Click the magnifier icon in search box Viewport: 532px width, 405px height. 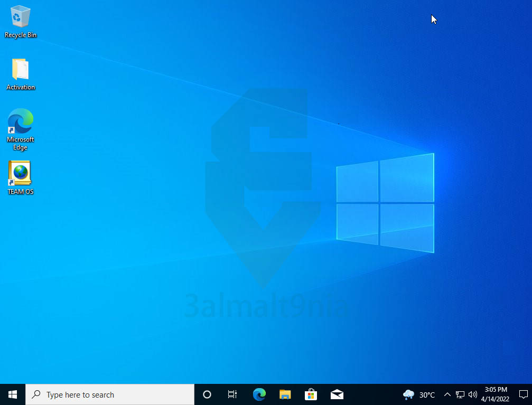(x=36, y=394)
